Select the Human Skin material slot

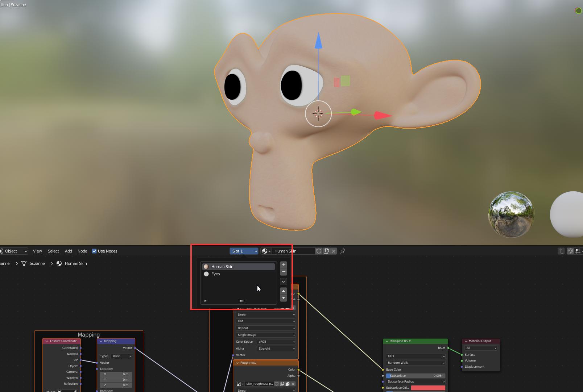[238, 267]
